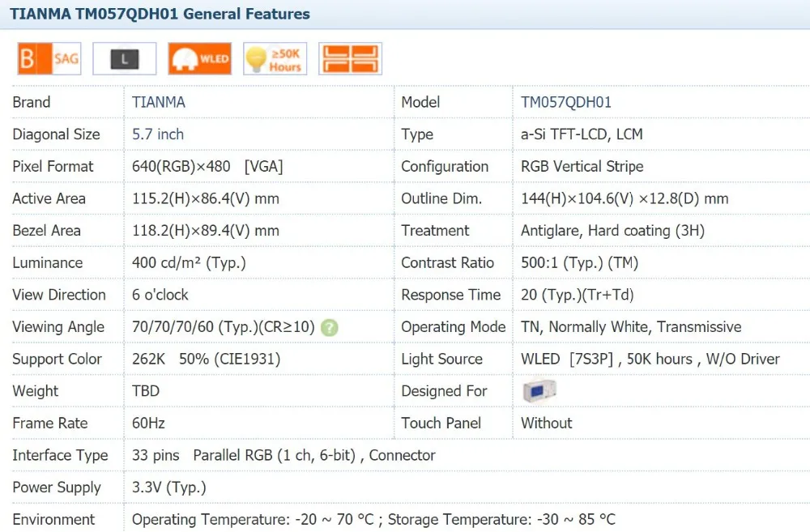This screenshot has width=810, height=532.
Task: Click the Operating Temperature environment value
Action: [x=373, y=519]
